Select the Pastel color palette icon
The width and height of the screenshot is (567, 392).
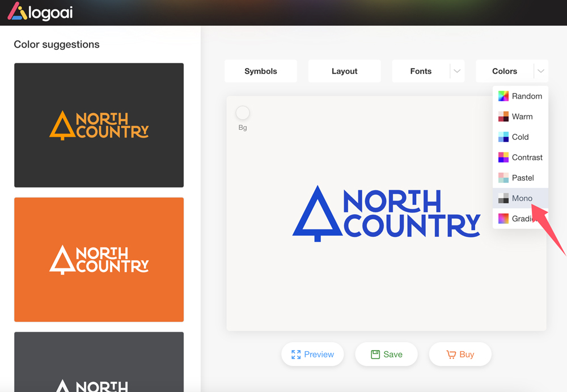pos(503,178)
